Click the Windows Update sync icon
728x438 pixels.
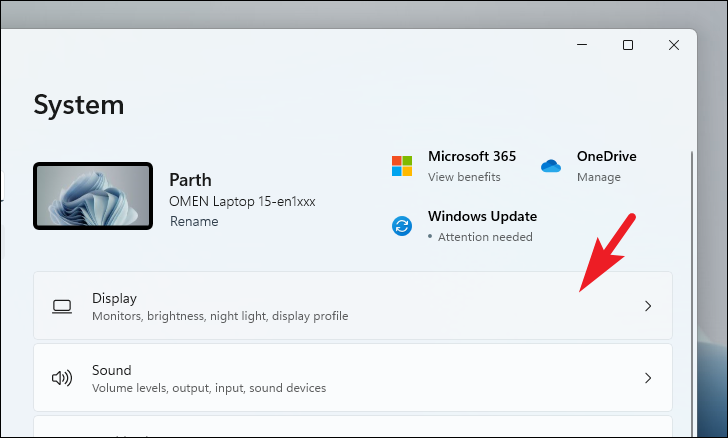(402, 226)
